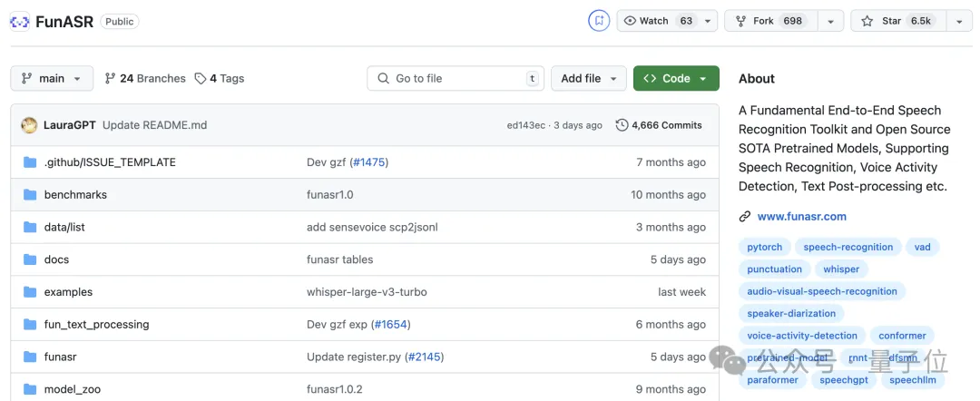
Task: Open the whisper-large-v3-turbo commit message
Action: point(367,292)
